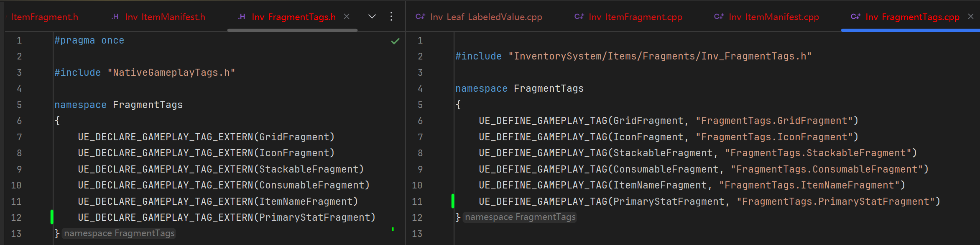
Task: Open the three-dot tab options menu
Action: pos(391,16)
